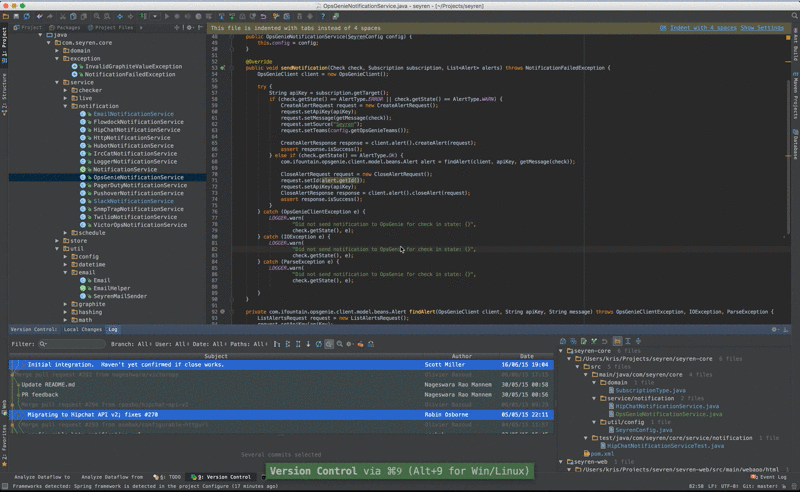Open the Branch: All filter dropdown
Image resolution: width=800 pixels, height=492 pixels.
[x=130, y=344]
